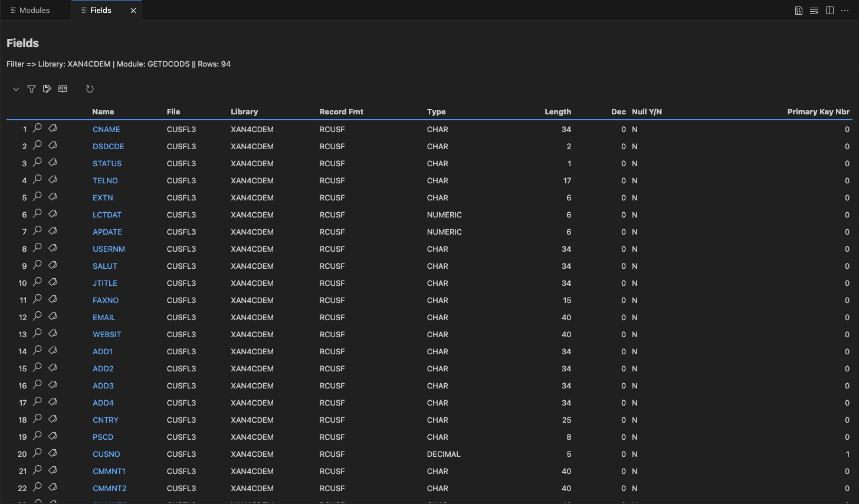Close the Fields tab
The image size is (859, 504).
pyautogui.click(x=133, y=11)
